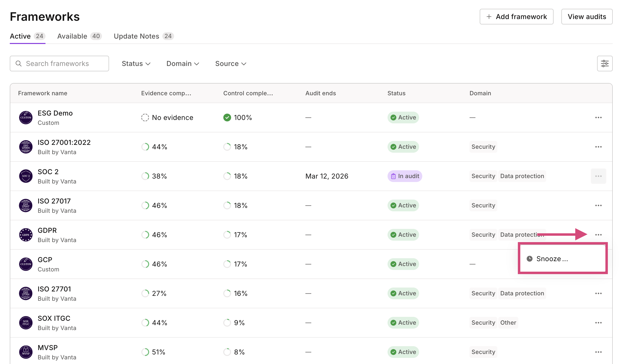Open the ISO 27017 row more-options menu

point(598,205)
